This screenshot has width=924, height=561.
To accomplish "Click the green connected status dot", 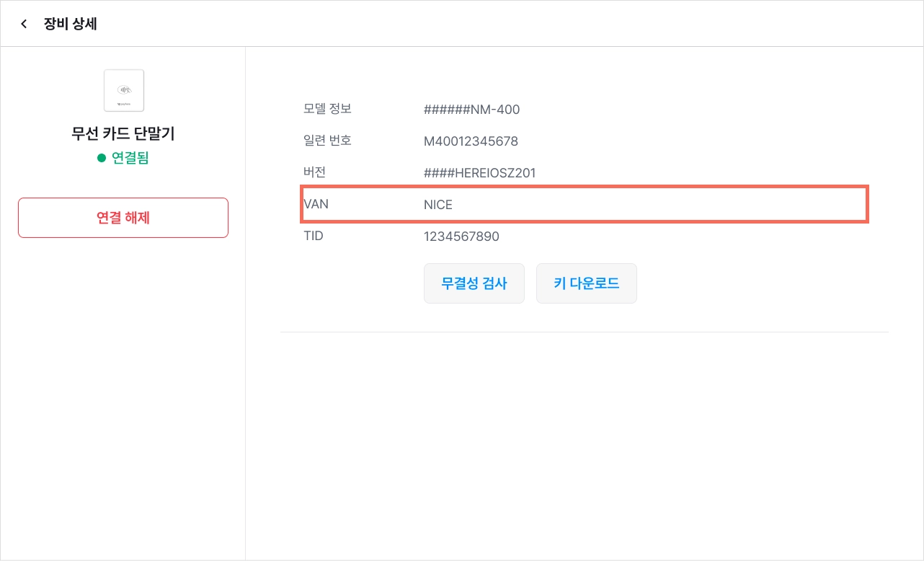I will click(x=102, y=158).
